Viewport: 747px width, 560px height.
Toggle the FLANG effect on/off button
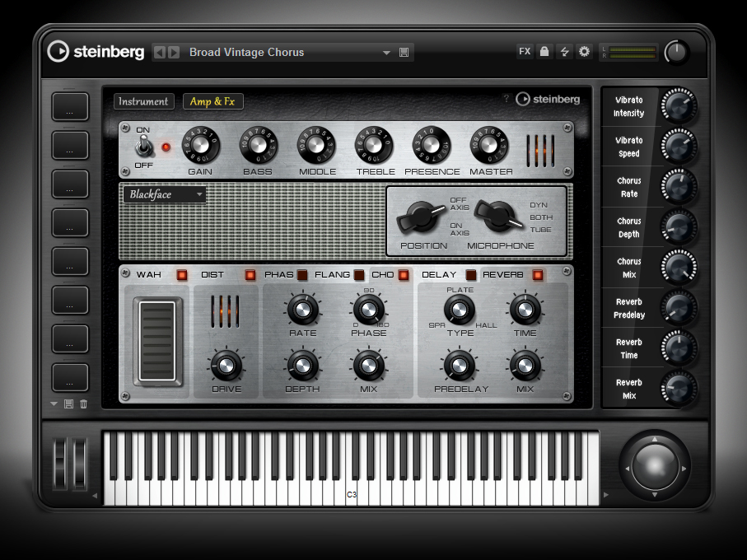(359, 275)
